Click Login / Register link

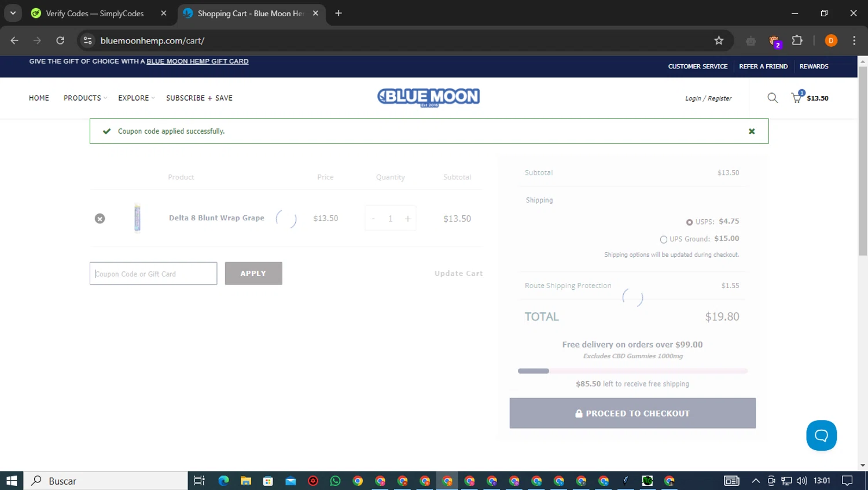tap(708, 98)
